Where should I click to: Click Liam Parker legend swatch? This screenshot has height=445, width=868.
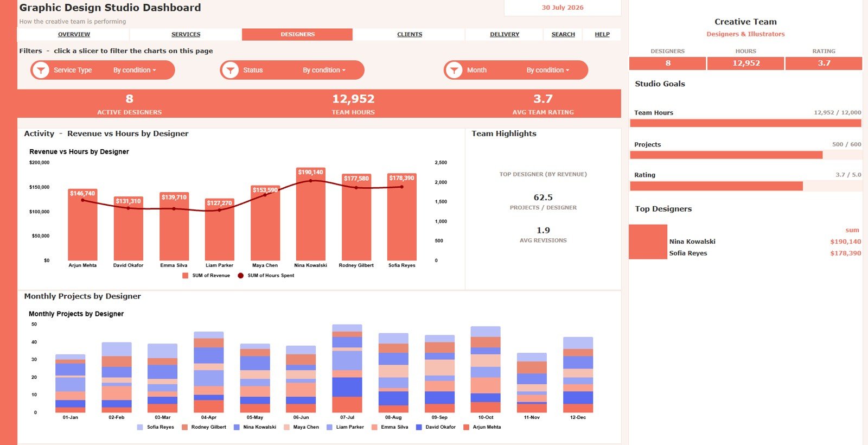coord(329,427)
